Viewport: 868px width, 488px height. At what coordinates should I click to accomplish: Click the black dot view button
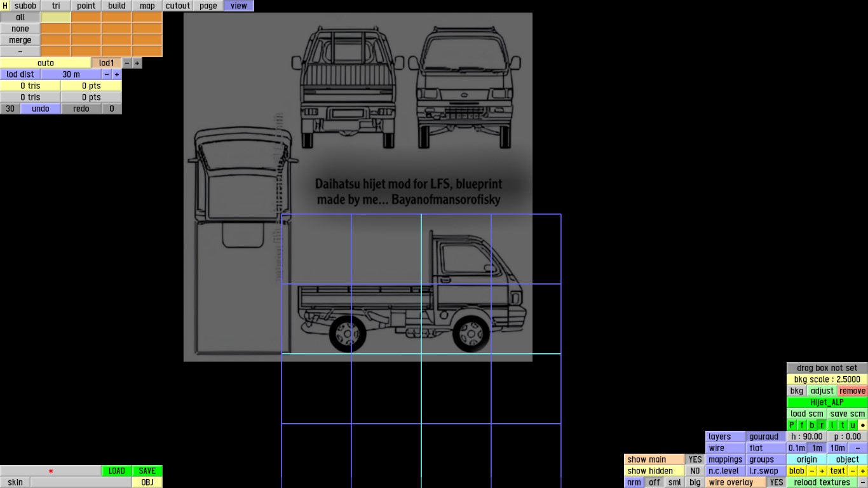[x=863, y=425]
